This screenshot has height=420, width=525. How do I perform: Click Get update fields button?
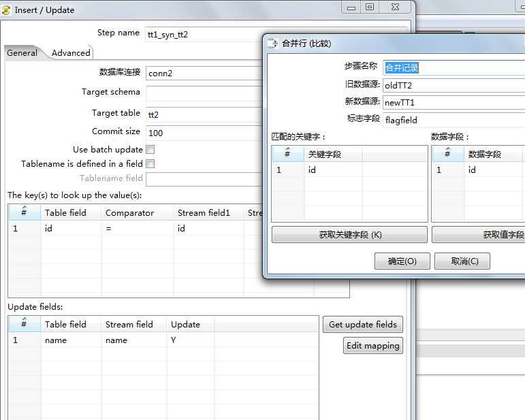363,324
